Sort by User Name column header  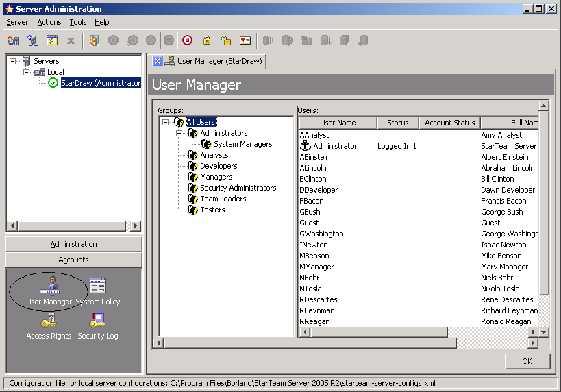point(338,123)
